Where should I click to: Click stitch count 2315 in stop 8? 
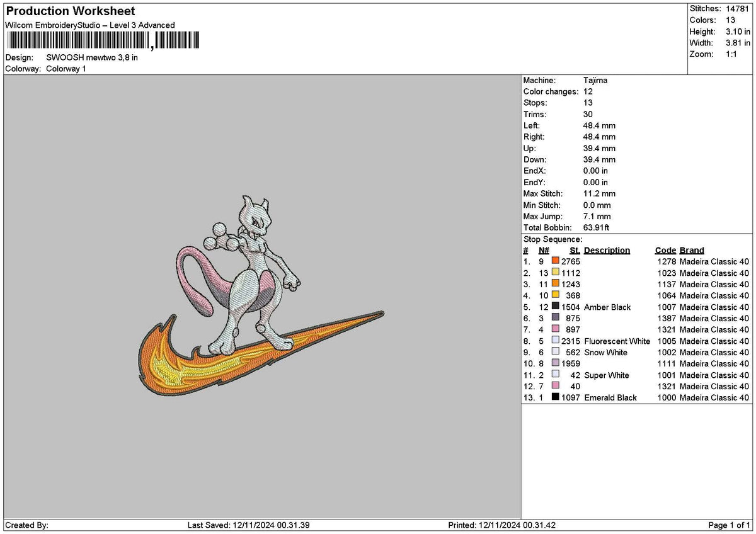[x=571, y=341]
